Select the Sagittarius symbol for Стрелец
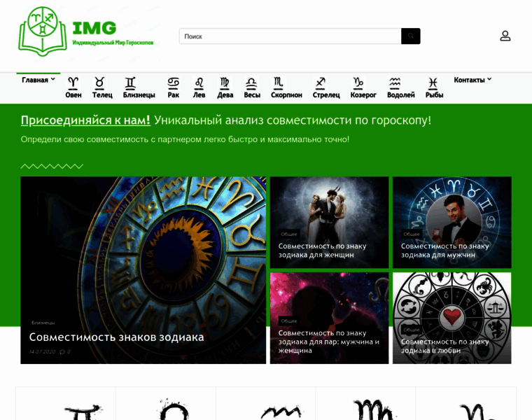Screen dimensions: 532x420 coord(321,82)
